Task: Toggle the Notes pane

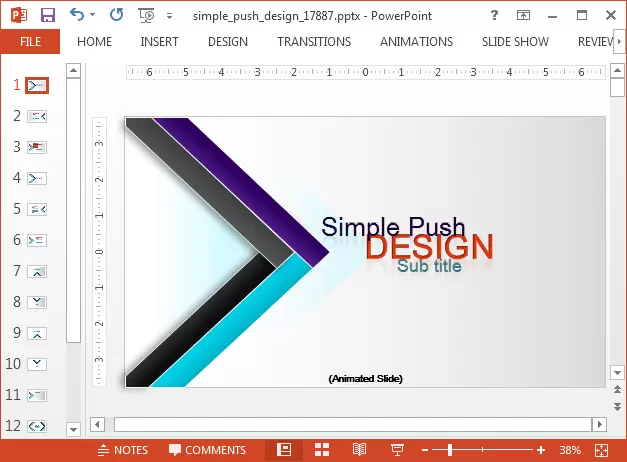Action: coord(122,450)
